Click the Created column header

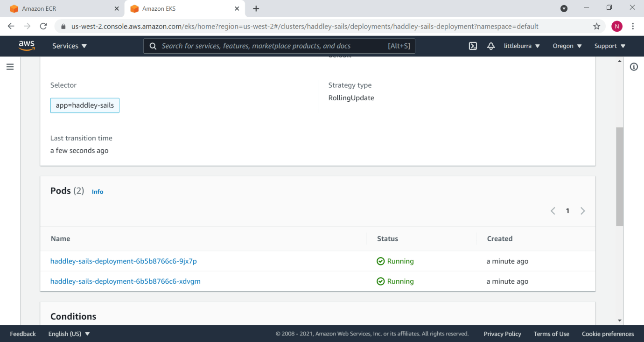(x=500, y=239)
